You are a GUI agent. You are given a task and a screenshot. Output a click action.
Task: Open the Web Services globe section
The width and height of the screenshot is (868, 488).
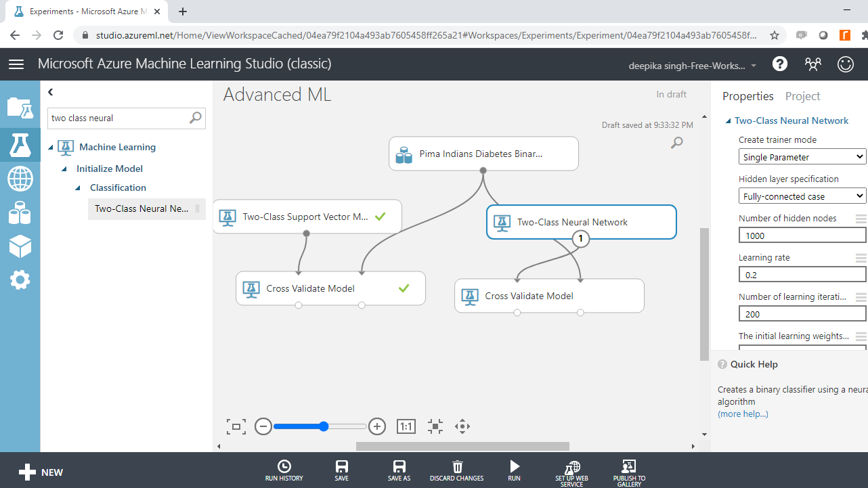coord(20,179)
